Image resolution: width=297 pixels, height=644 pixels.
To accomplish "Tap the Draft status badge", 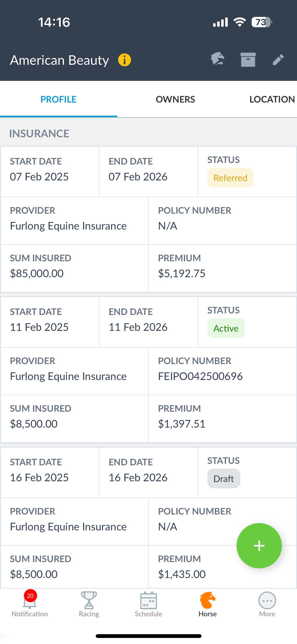I will pyautogui.click(x=224, y=479).
